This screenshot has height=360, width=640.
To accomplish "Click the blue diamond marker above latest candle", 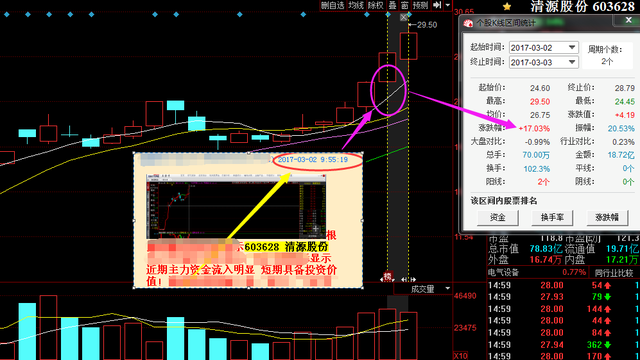I will (409, 15).
